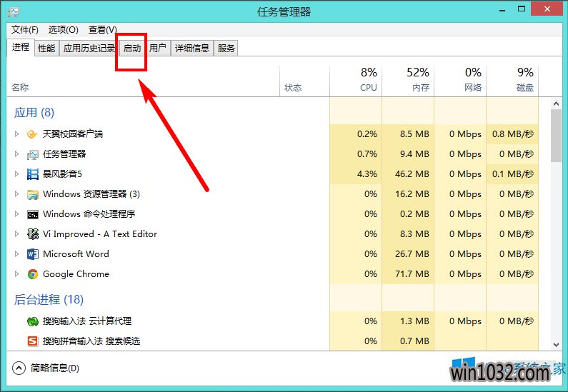Viewport: 568px width, 392px height.
Task: Click the 暴风影音5 film icon
Action: point(32,174)
